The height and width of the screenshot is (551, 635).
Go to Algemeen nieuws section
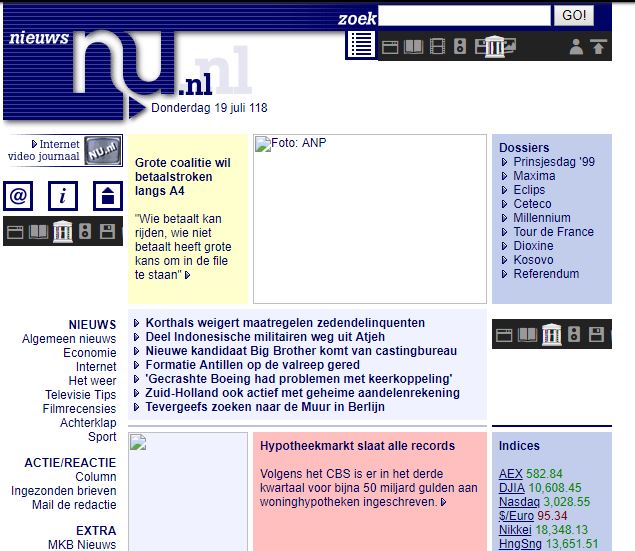(x=69, y=339)
